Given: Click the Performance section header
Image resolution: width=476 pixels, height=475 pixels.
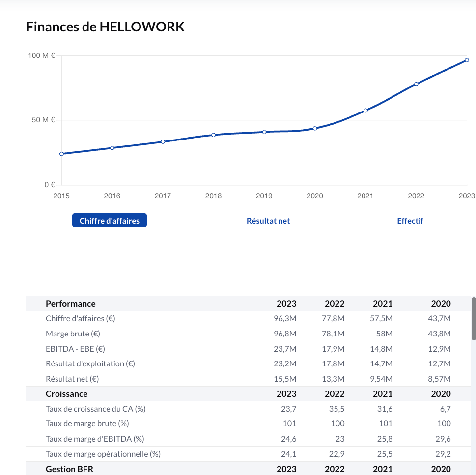Looking at the screenshot, I should 70,304.
